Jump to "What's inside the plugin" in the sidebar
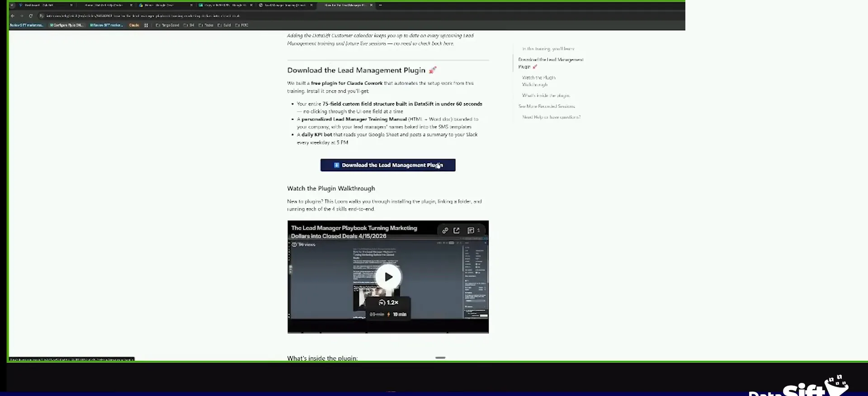 click(x=546, y=95)
